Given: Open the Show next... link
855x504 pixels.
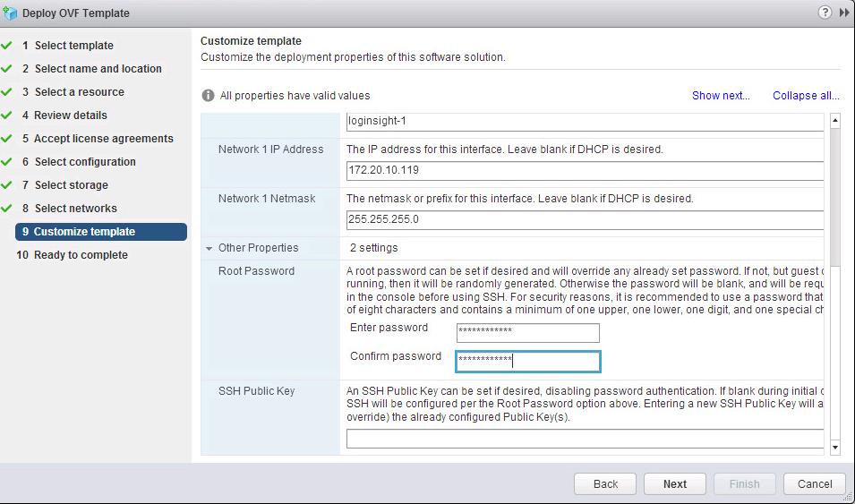Looking at the screenshot, I should pyautogui.click(x=720, y=96).
